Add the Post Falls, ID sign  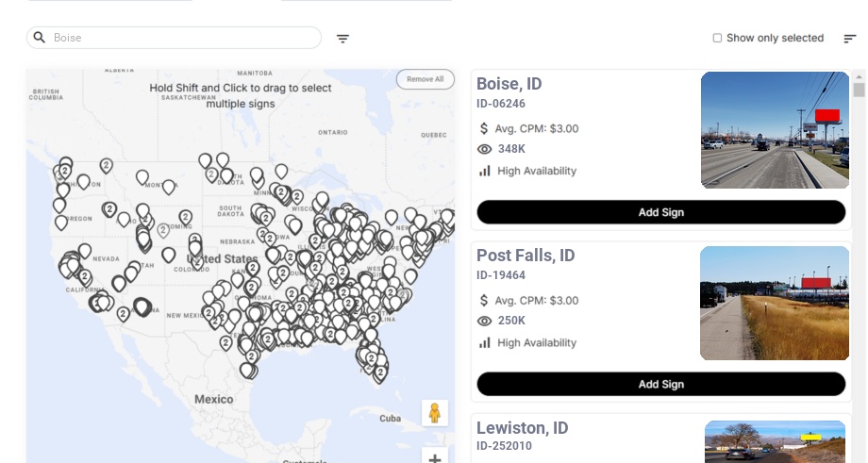pyautogui.click(x=660, y=384)
